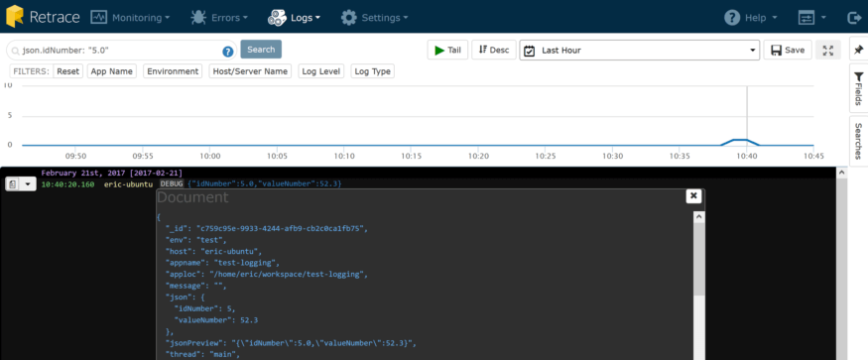Image resolution: width=868 pixels, height=360 pixels.
Task: Click the fullscreen expand icon
Action: (828, 50)
